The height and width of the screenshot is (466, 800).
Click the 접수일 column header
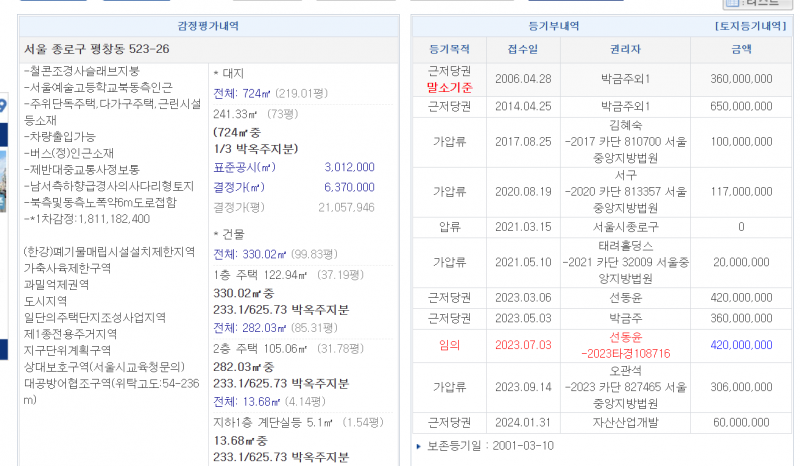[x=522, y=48]
